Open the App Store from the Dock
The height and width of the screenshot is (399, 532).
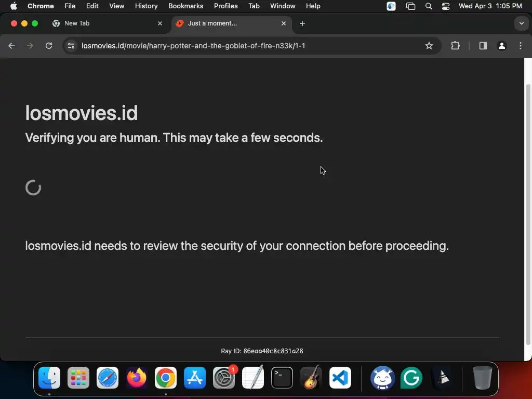tap(195, 378)
